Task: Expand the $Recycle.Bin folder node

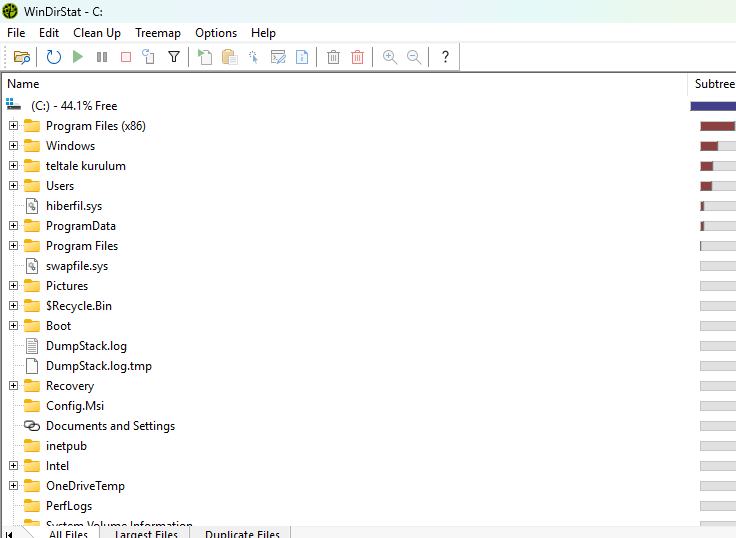Action: click(14, 306)
